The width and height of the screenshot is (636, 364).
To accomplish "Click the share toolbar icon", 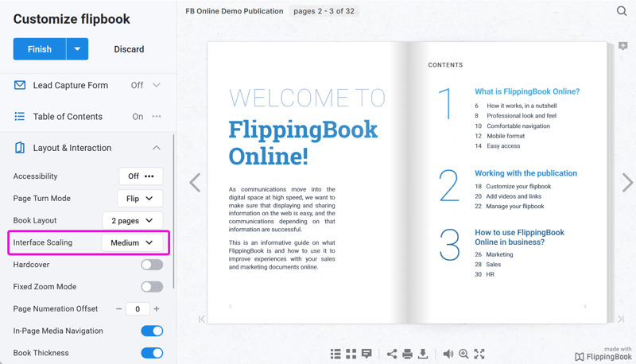I will click(x=392, y=354).
